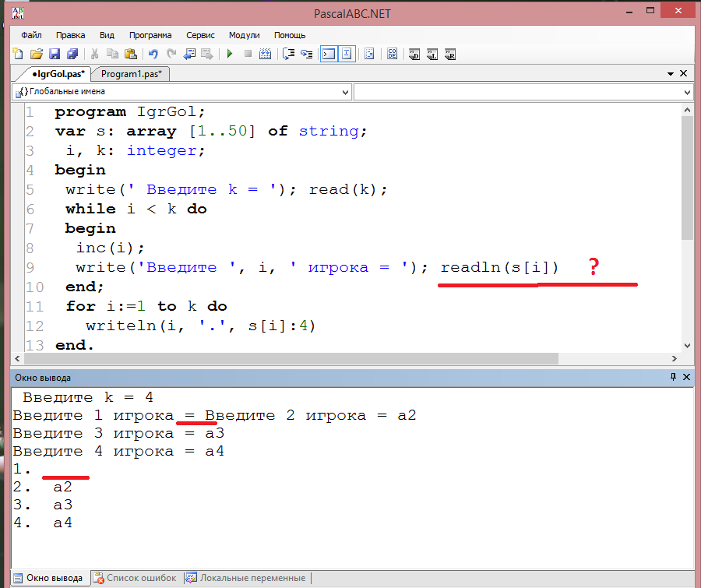
Task: Click the horizontal scroll-right arrow
Action: [x=675, y=358]
